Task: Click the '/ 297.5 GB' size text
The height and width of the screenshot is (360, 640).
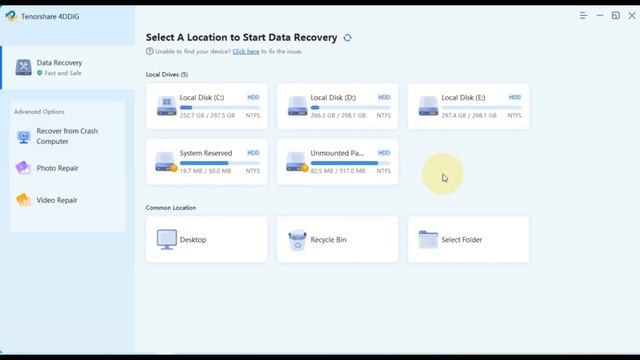Action: [x=221, y=116]
